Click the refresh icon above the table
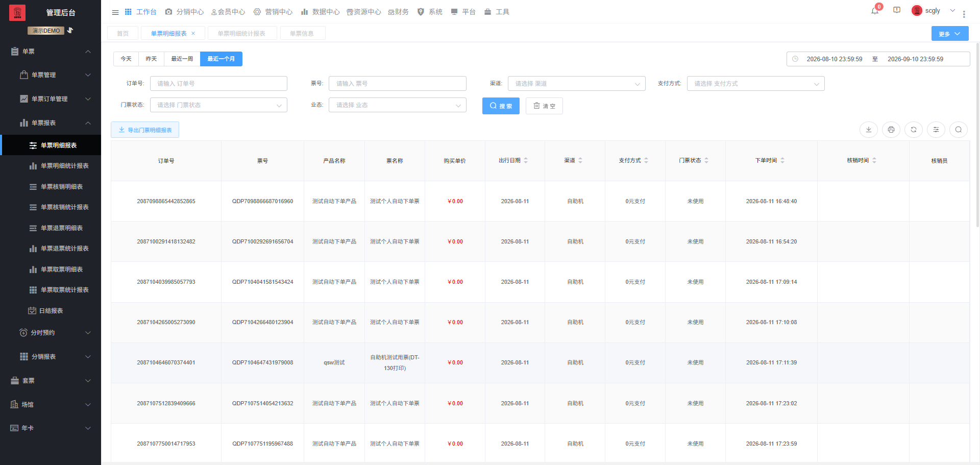This screenshot has height=465, width=980. [914, 130]
